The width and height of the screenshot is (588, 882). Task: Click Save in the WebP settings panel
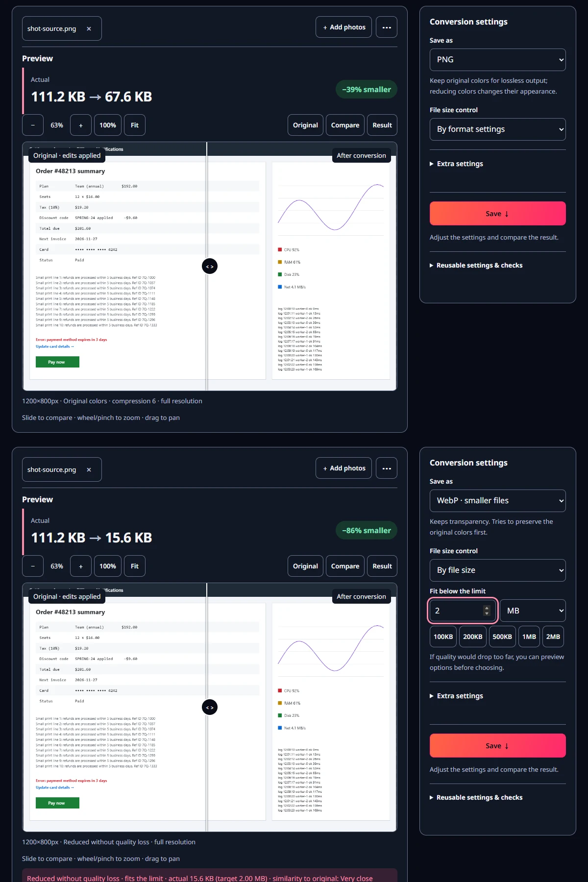click(x=498, y=746)
